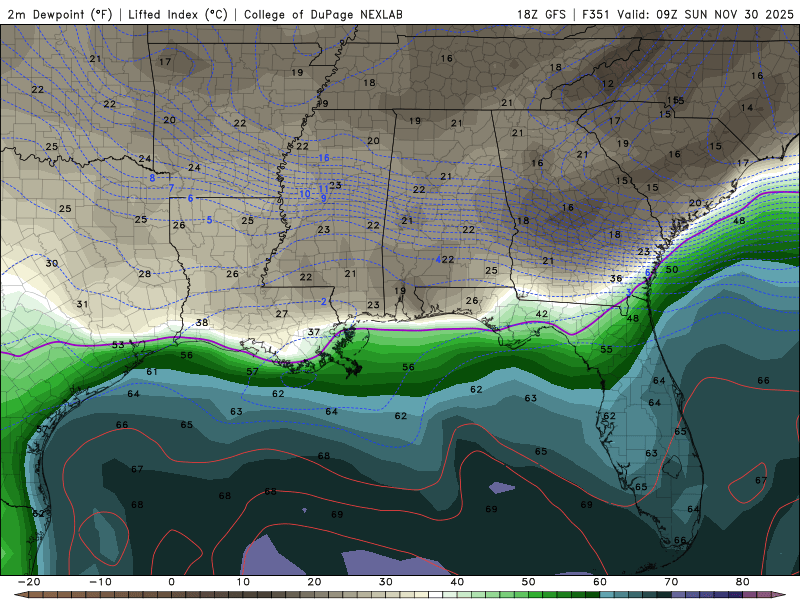
Task: Click the dewpoint value "28" on the map
Action: point(145,273)
